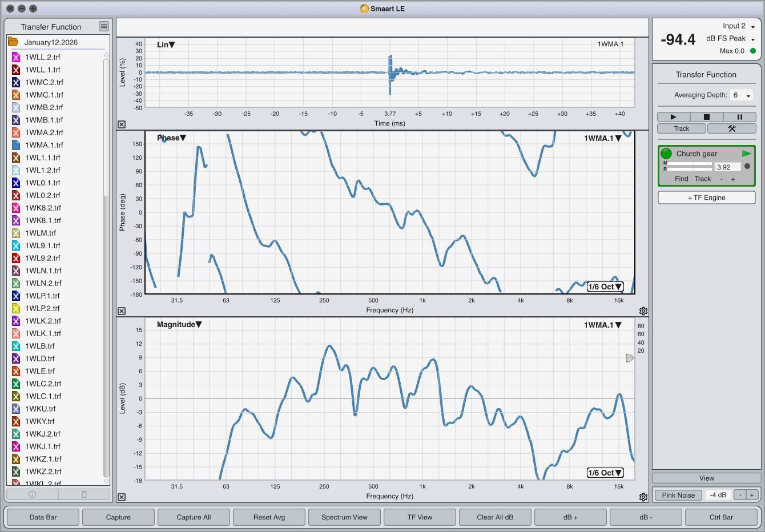Start measurement with the play button
Image resolution: width=765 pixels, height=532 pixels.
[x=673, y=117]
